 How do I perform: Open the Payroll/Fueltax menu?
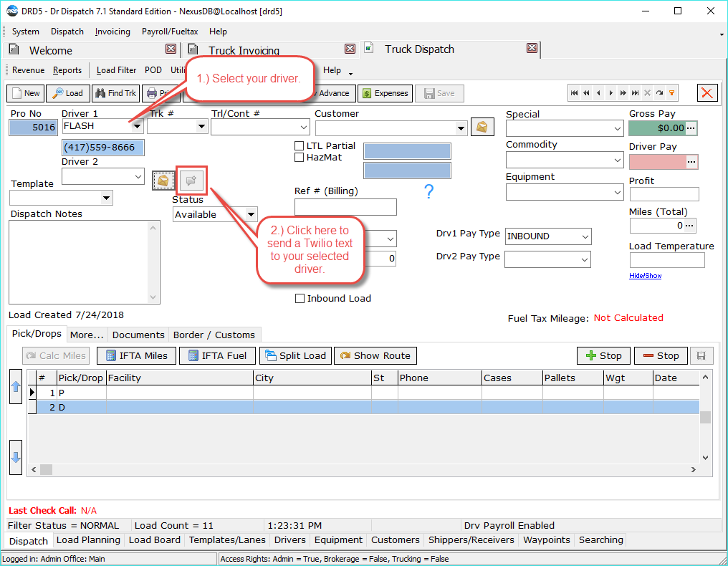pos(170,32)
